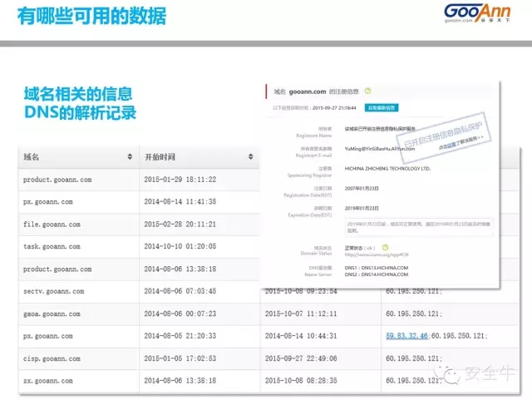This screenshot has height=400, width=532.
Task: Click the start time 2015-02-28 20:11:21
Action: click(x=180, y=224)
